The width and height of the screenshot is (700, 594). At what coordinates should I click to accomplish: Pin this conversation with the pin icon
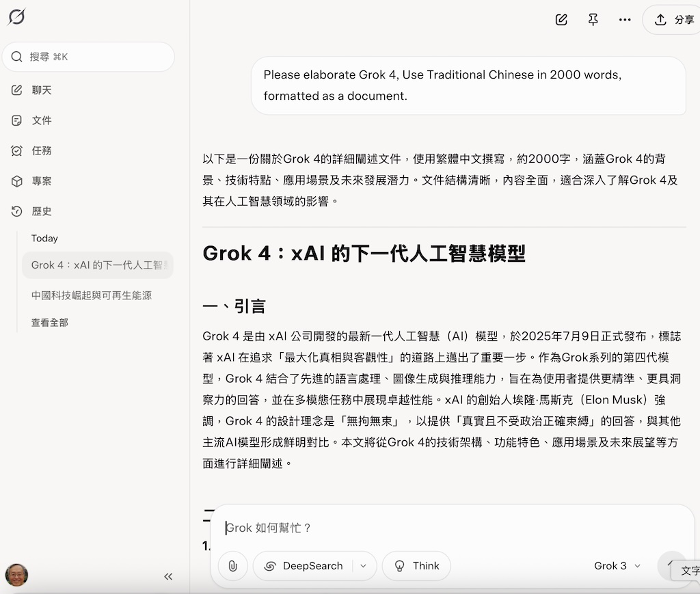coord(593,20)
